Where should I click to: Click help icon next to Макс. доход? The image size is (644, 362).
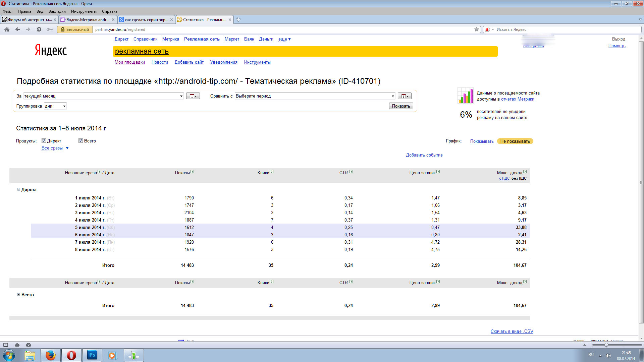(x=525, y=172)
